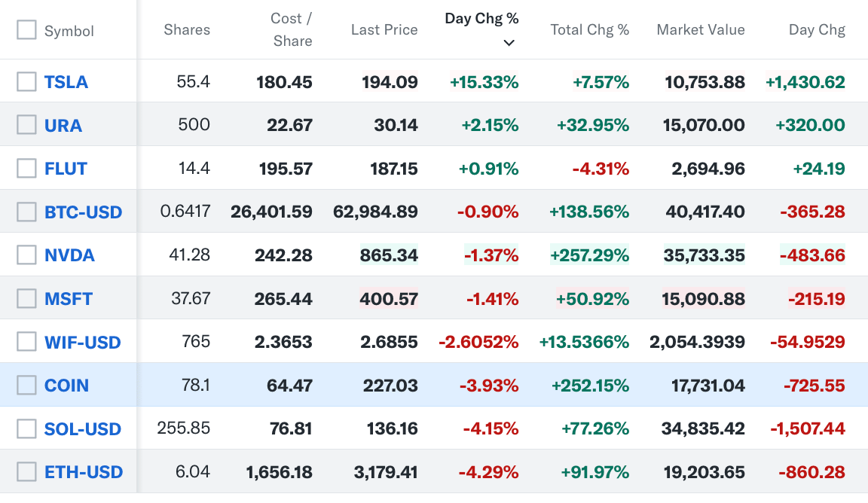This screenshot has height=503, width=868.
Task: Check the select-all checkbox beside Symbol
Action: pos(26,30)
